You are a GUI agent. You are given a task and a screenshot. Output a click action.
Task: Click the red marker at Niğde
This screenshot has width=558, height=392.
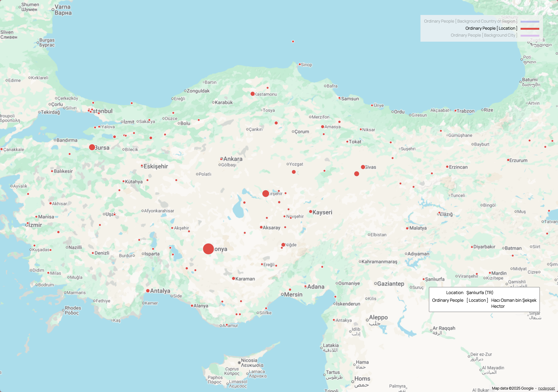[283, 245]
